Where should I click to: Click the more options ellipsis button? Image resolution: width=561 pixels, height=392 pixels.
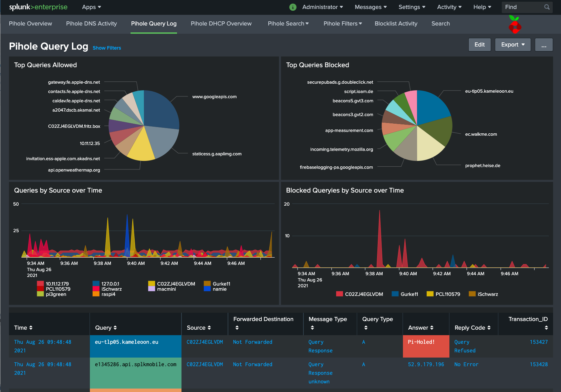[544, 44]
